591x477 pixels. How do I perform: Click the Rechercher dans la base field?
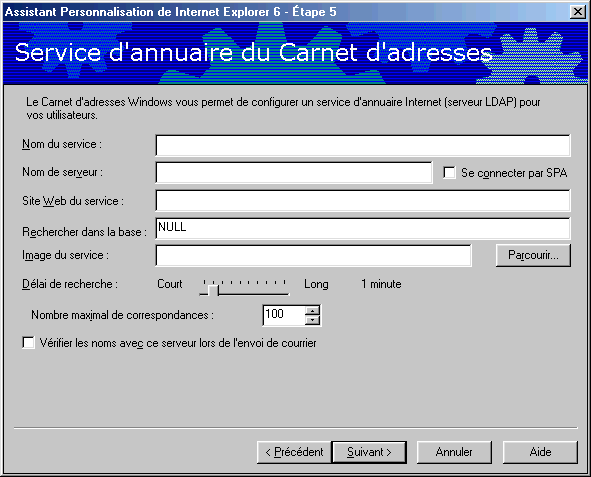[363, 228]
